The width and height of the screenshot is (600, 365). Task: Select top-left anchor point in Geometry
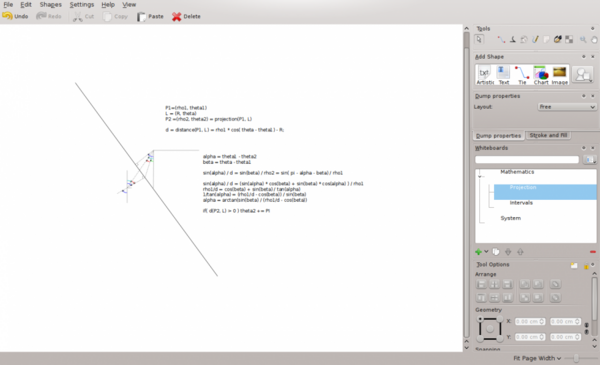480,319
